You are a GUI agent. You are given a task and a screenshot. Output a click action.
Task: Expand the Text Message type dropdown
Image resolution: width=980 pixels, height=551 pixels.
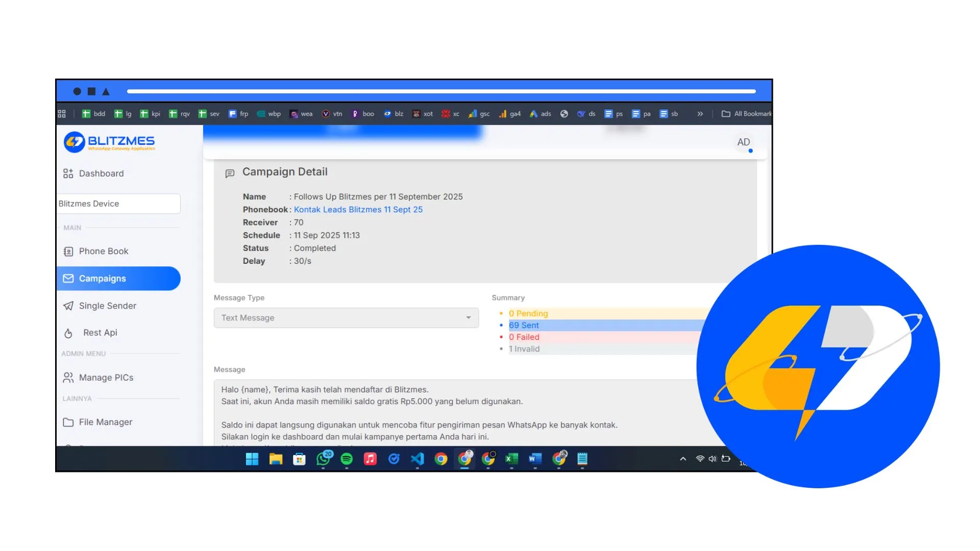[x=346, y=318]
